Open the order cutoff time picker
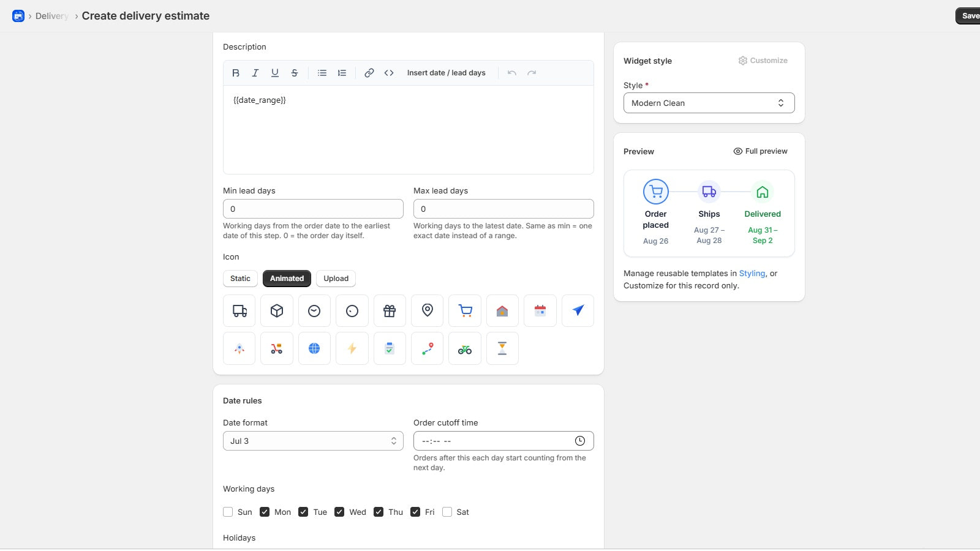 pos(579,441)
